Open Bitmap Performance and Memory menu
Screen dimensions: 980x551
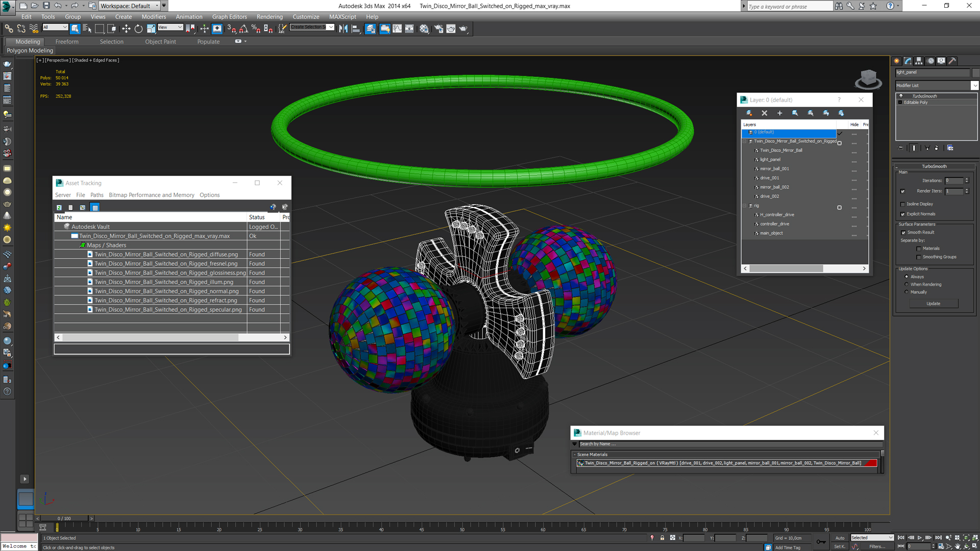151,195
